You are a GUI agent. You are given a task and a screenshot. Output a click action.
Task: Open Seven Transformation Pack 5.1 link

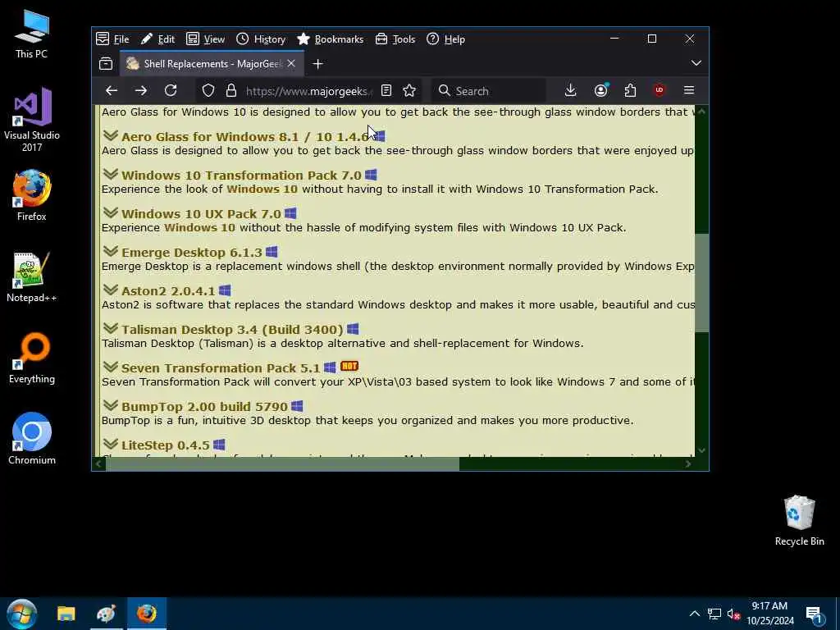[221, 368]
